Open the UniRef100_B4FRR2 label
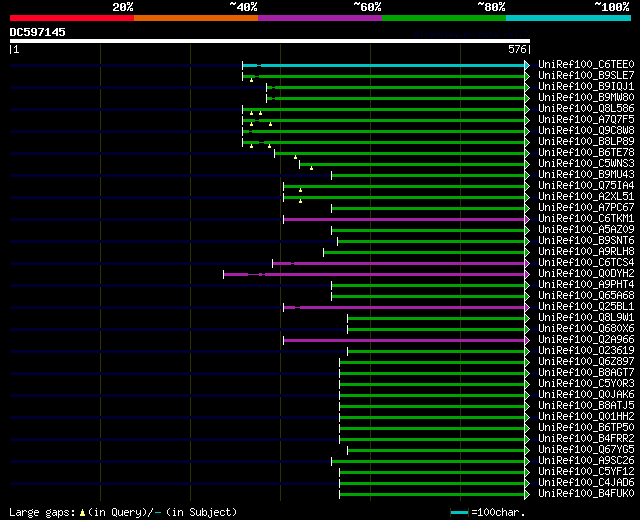The image size is (640, 520). click(x=586, y=439)
